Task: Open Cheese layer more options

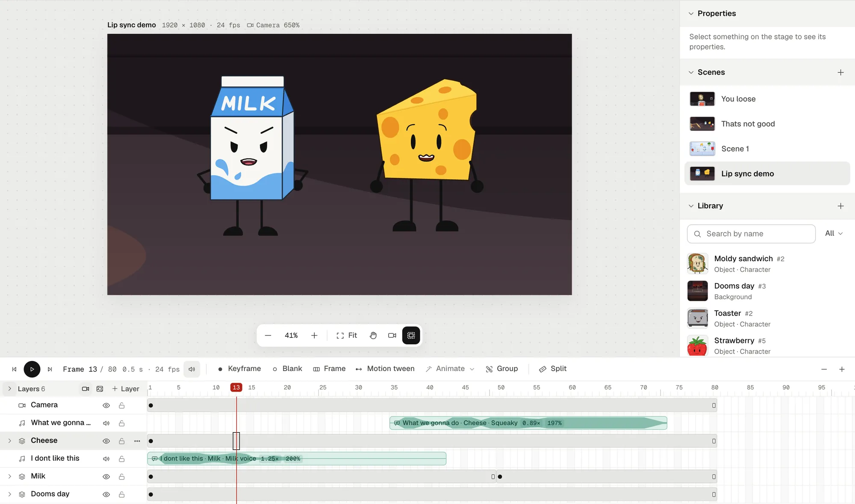Action: click(137, 441)
